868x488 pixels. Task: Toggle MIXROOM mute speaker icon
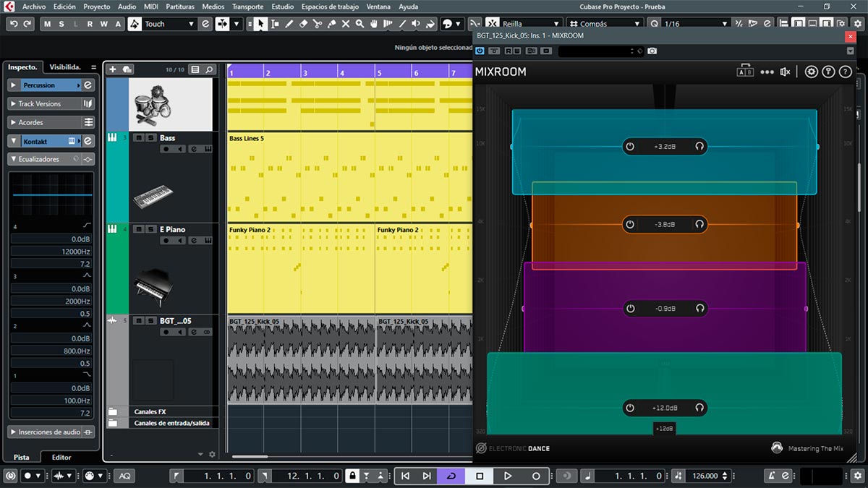[786, 72]
